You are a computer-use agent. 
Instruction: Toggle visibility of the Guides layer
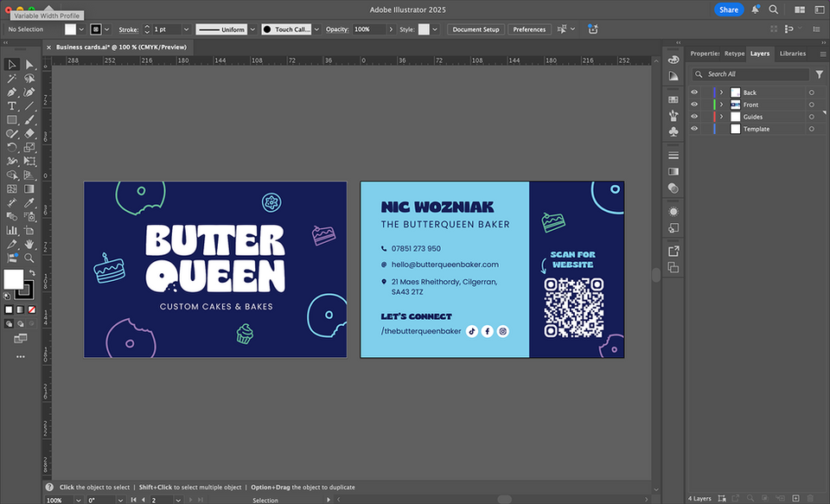694,117
